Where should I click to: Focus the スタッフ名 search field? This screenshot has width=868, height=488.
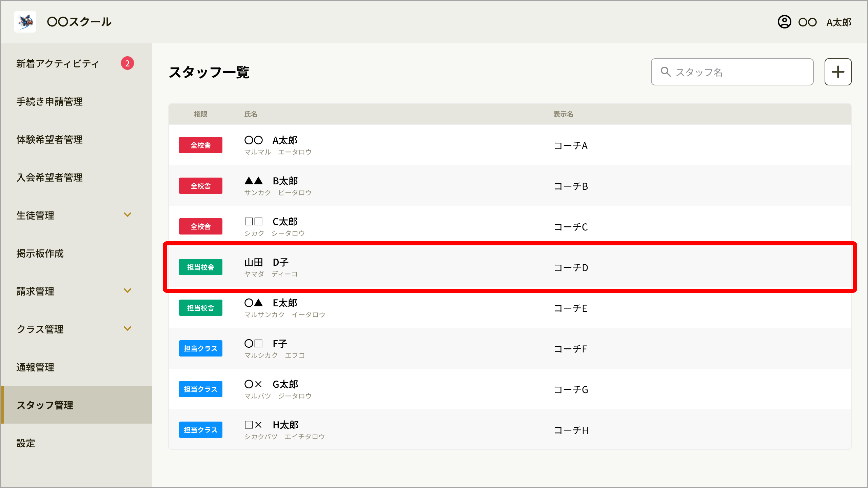(x=732, y=72)
